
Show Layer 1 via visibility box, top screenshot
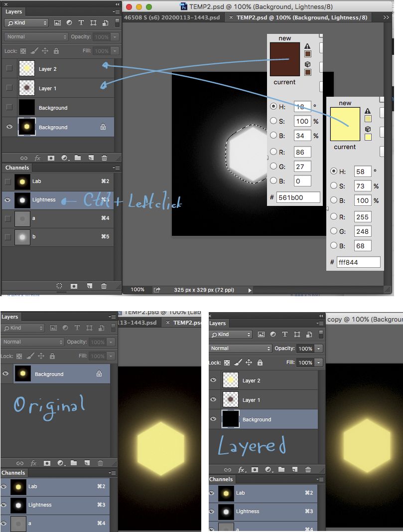tap(9, 88)
